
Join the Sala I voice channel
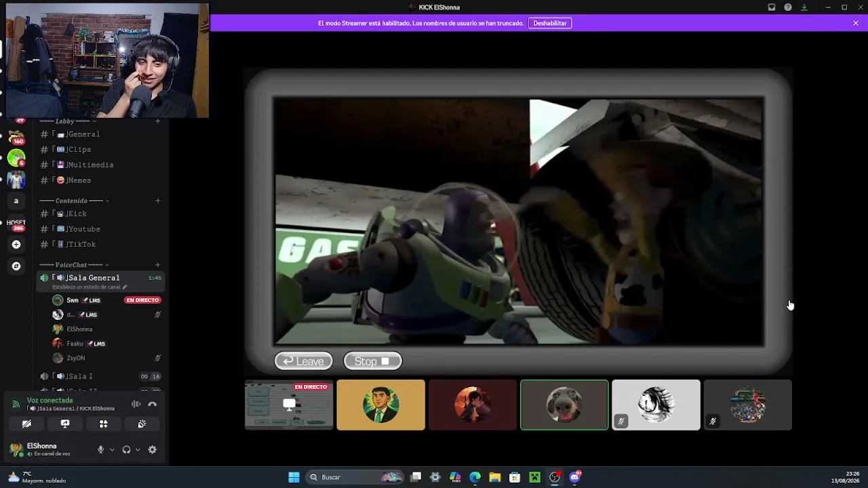(102, 376)
